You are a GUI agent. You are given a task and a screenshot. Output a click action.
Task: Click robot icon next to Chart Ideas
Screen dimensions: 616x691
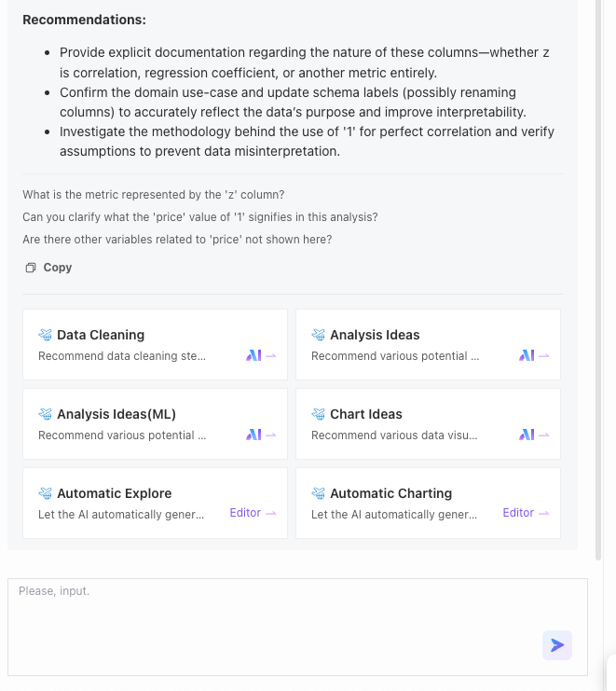[x=318, y=414]
